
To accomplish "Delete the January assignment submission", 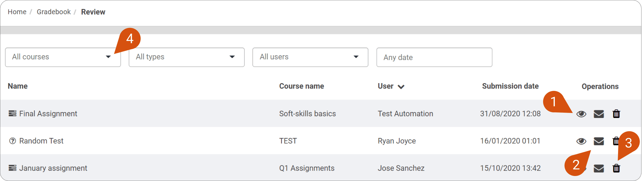I will tap(616, 168).
